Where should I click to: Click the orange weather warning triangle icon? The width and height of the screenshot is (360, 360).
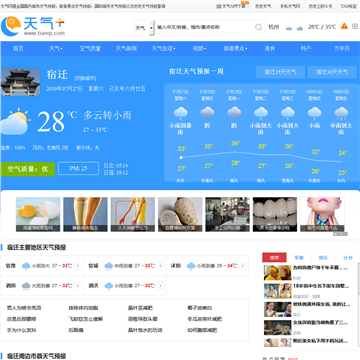tap(344, 26)
